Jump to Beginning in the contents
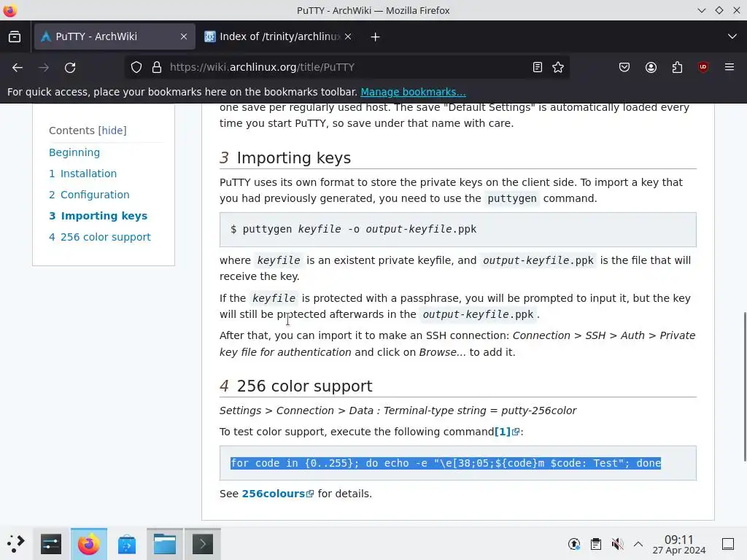This screenshot has height=560, width=747. [74, 152]
